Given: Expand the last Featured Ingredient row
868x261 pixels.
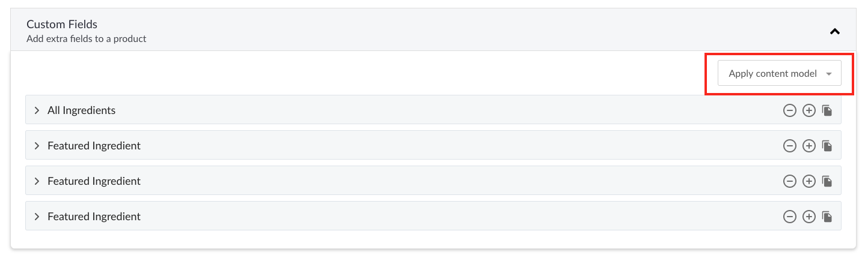Looking at the screenshot, I should (37, 217).
